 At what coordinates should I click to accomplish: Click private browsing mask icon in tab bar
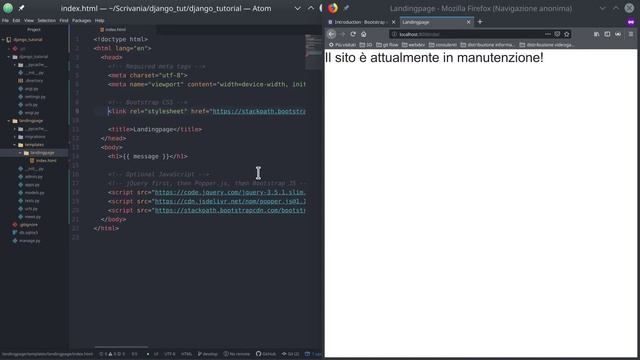pyautogui.click(x=631, y=22)
